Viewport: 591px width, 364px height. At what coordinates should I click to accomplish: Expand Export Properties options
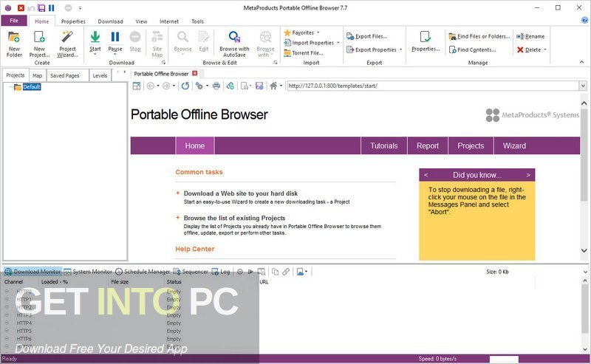pyautogui.click(x=400, y=49)
